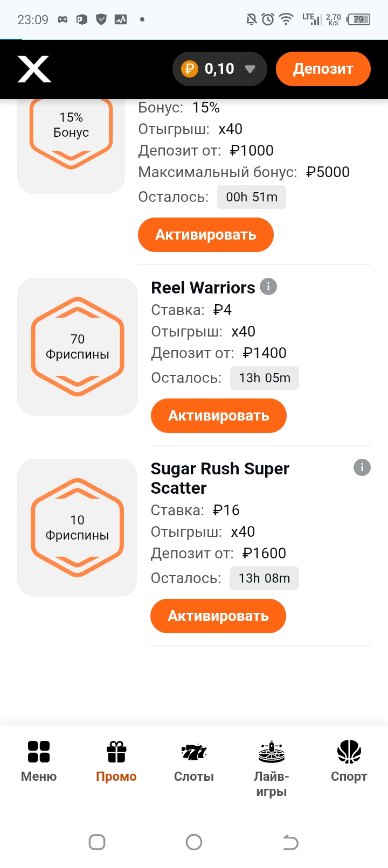Open Android recent apps square button
388x868 pixels.
tap(97, 842)
